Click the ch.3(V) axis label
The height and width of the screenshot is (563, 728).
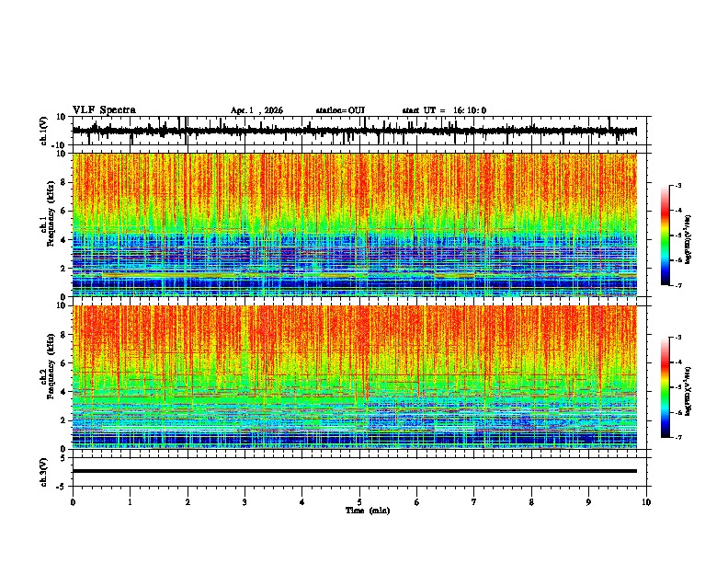click(x=44, y=472)
